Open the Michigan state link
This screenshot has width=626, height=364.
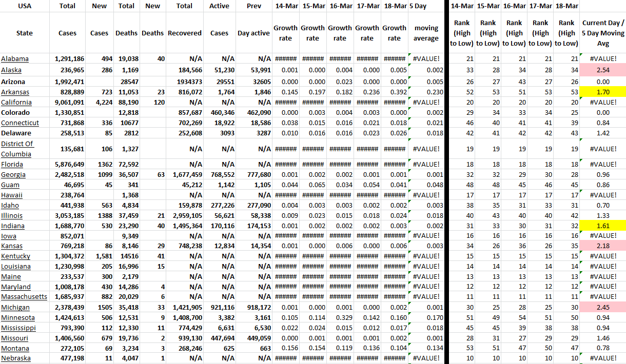point(15,308)
